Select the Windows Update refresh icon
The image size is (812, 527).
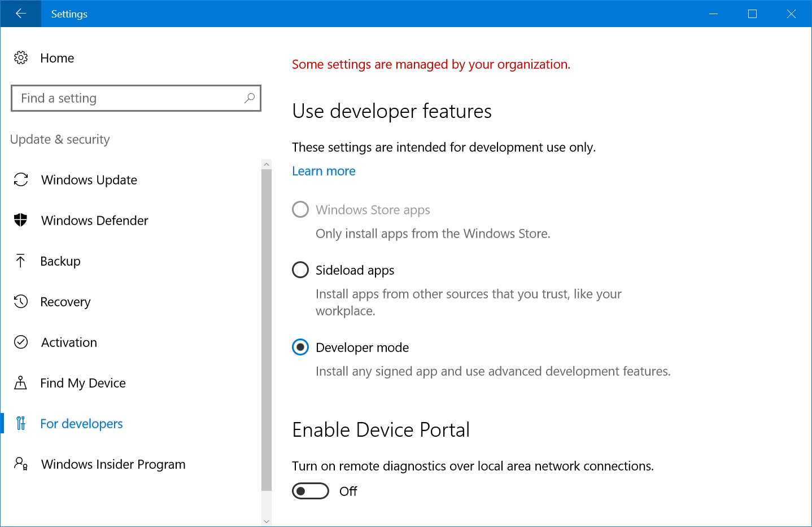point(21,179)
